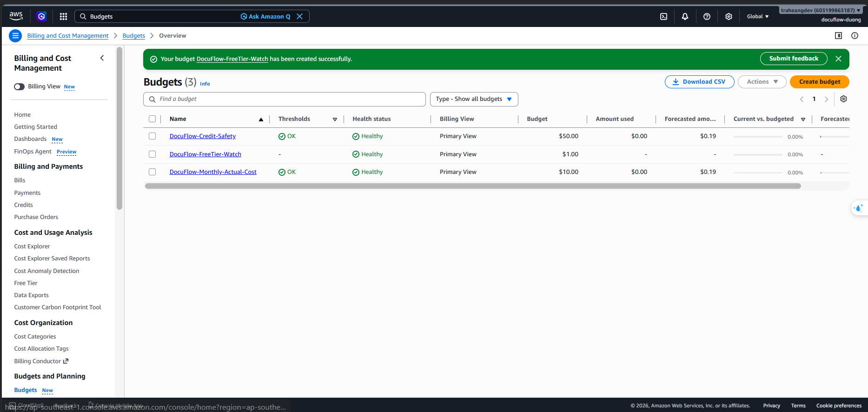This screenshot has width=868, height=412.
Task: Open the Info link beside Budgets heading
Action: coord(205,84)
